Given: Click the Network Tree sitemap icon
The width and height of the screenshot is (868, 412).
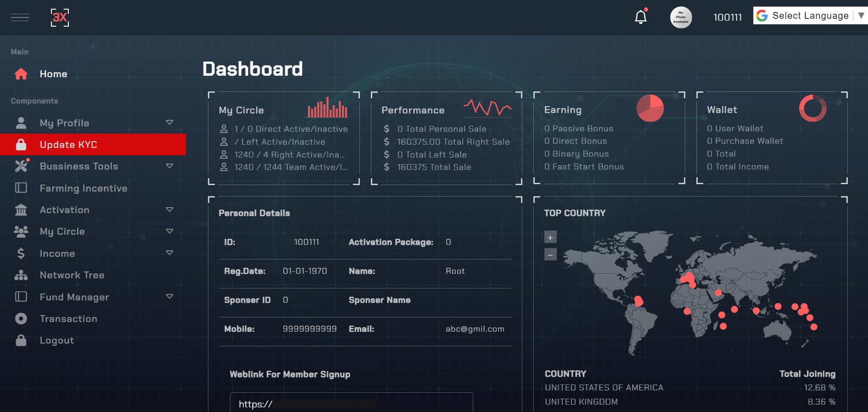Looking at the screenshot, I should [21, 275].
